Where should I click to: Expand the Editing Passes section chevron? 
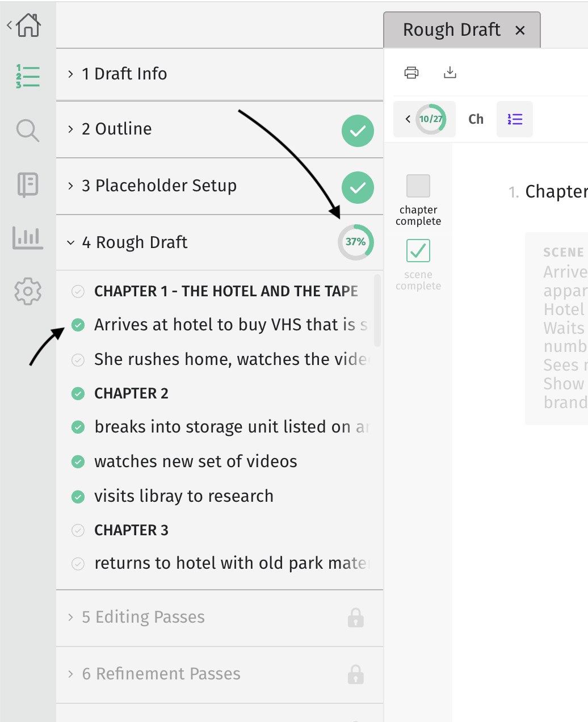70,618
